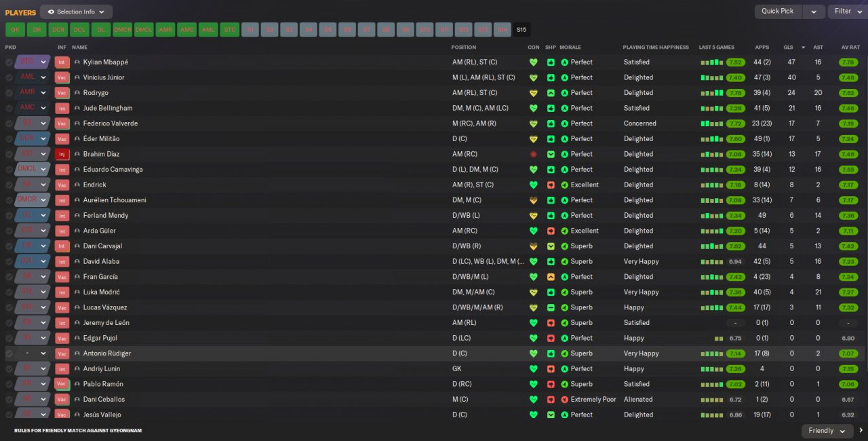Open Jude Bellingham's player profile
The image size is (868, 441).
click(108, 108)
